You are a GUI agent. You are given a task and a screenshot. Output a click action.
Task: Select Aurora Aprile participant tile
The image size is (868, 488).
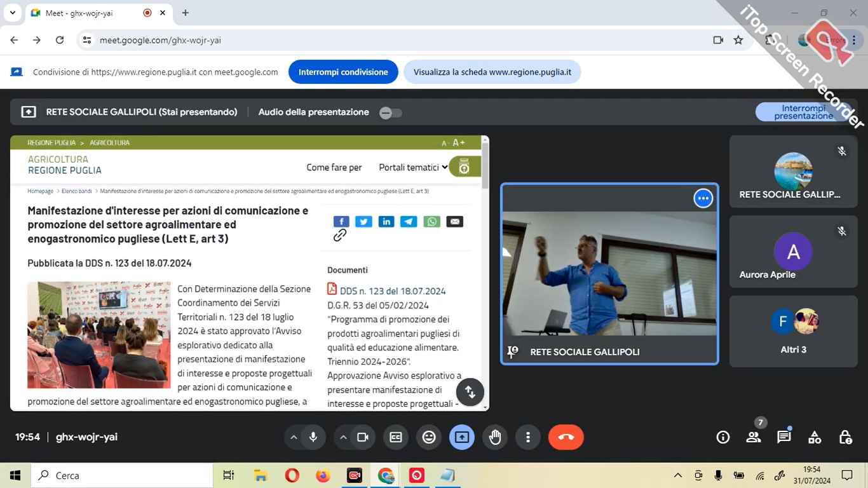point(794,252)
